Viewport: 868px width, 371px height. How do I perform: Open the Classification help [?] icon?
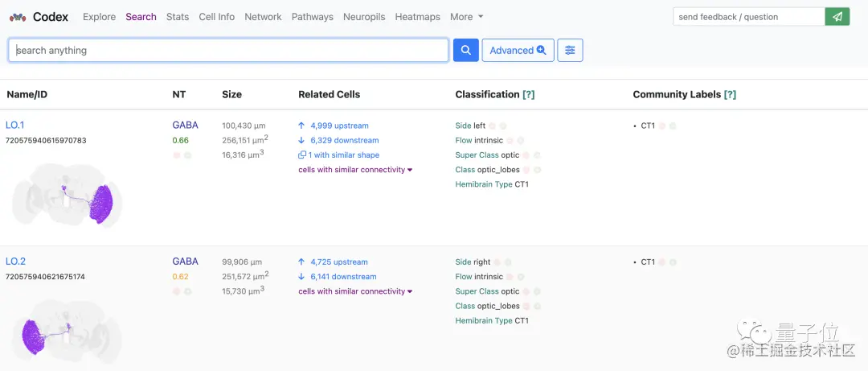(x=529, y=94)
